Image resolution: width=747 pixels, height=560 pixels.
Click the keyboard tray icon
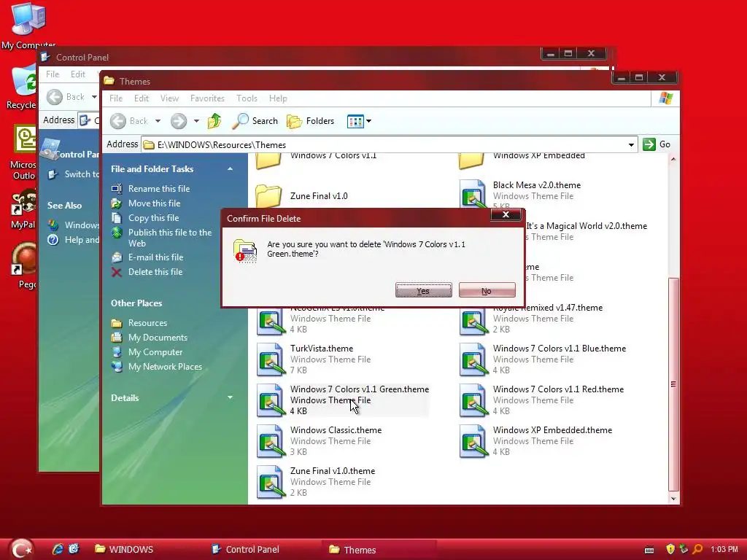click(x=649, y=550)
